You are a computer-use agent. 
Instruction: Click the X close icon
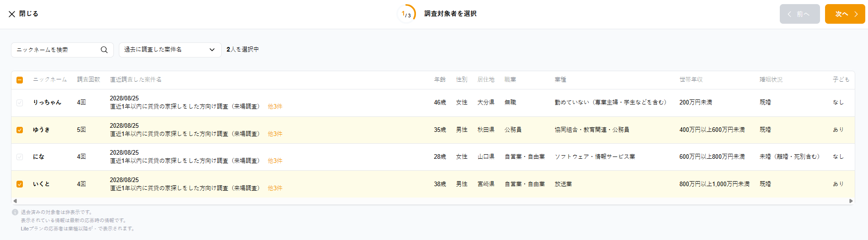(x=12, y=14)
